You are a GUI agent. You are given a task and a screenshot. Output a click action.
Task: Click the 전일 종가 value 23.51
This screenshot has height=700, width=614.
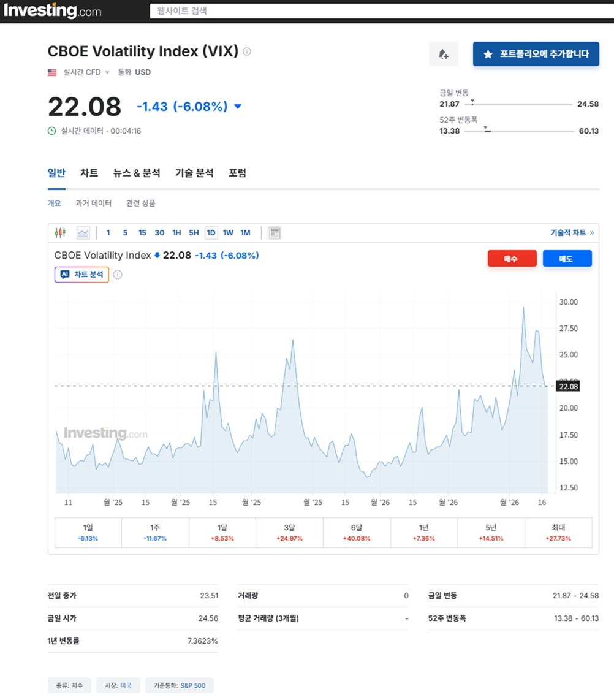[x=210, y=596]
